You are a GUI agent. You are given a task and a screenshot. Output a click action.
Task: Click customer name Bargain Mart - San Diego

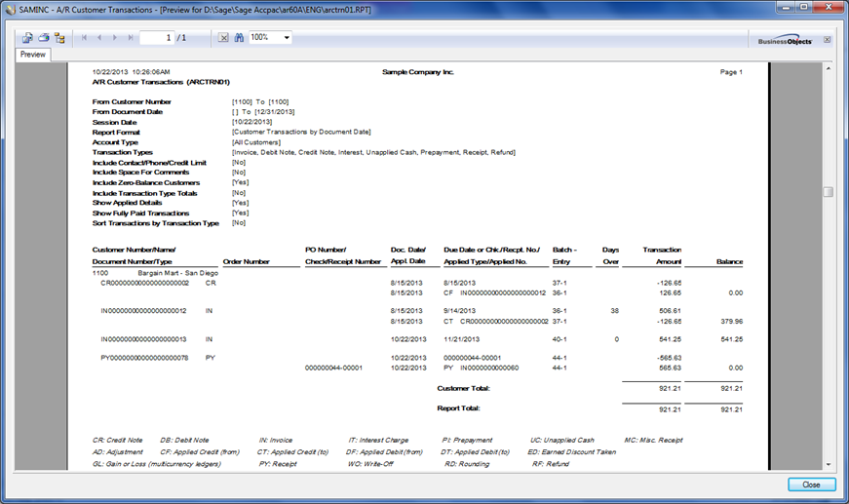(178, 273)
